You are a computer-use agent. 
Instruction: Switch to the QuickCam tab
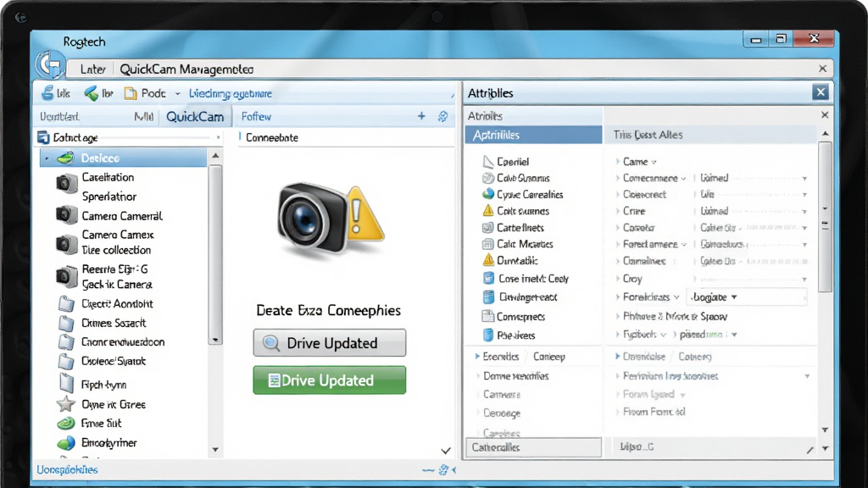(195, 117)
